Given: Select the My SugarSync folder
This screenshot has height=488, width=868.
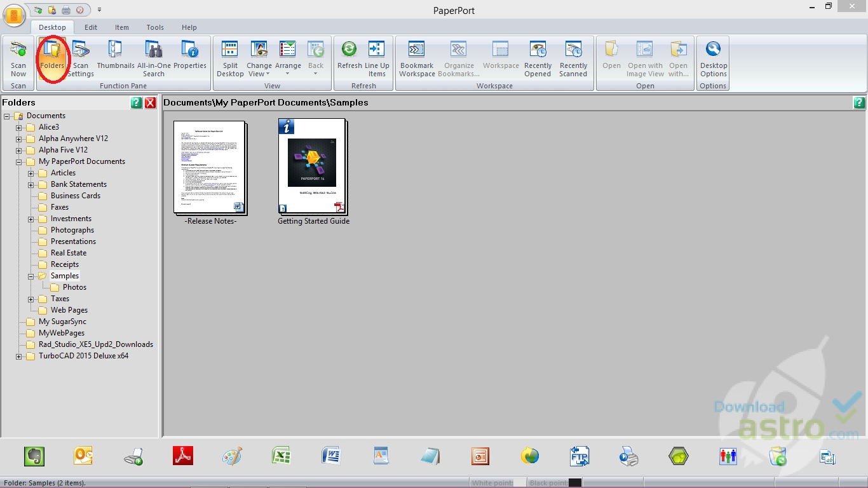Looking at the screenshot, I should 62,322.
